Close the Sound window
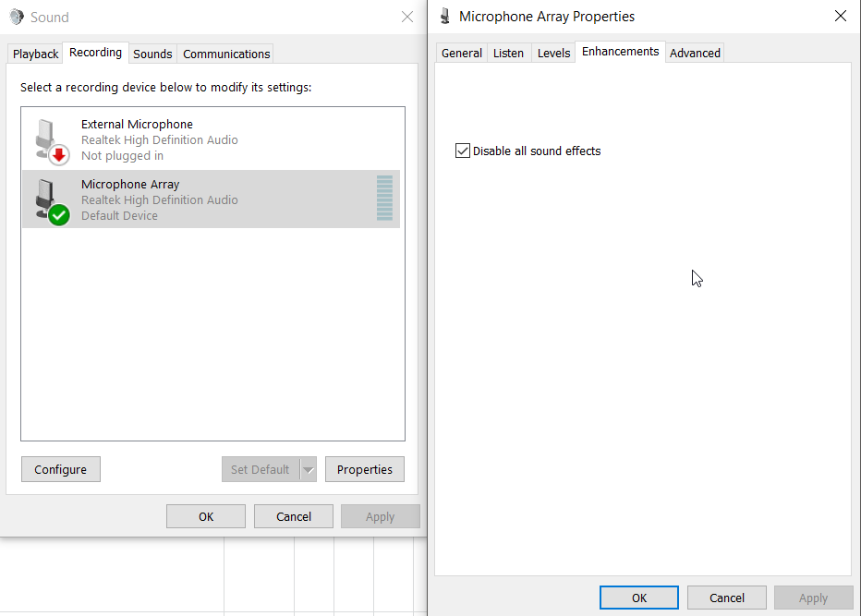This screenshot has width=861, height=616. 407,17
